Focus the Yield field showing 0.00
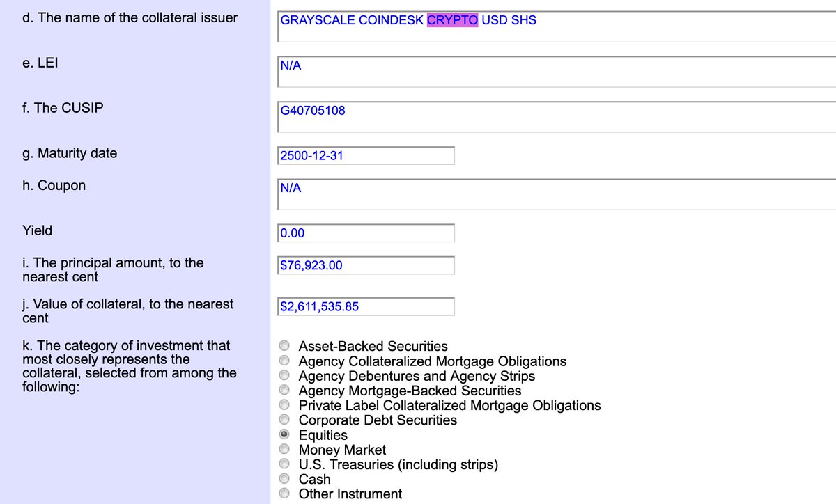The image size is (836, 504). [x=366, y=233]
